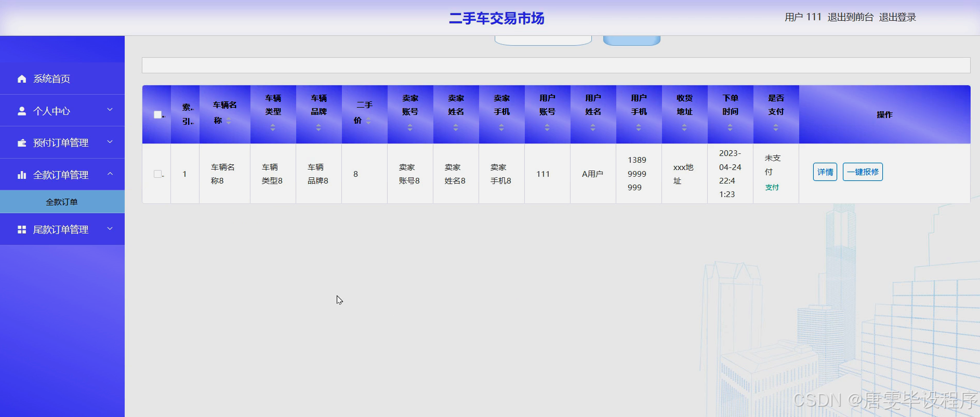
Task: Click the 索引 column header
Action: click(x=185, y=114)
